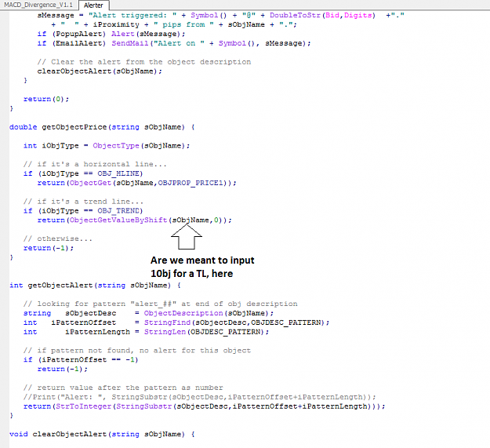Click the 'clearObjectAlert(sObjName);' call line

[x=100, y=71]
